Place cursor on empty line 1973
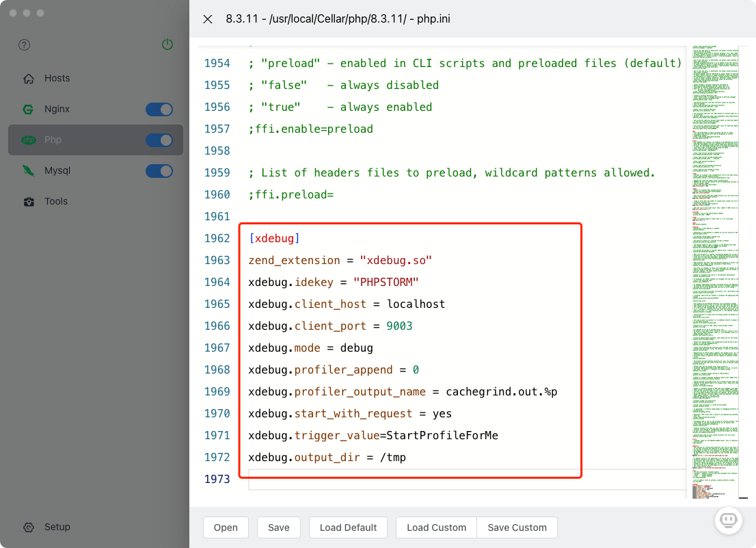The width and height of the screenshot is (756, 548). point(467,480)
